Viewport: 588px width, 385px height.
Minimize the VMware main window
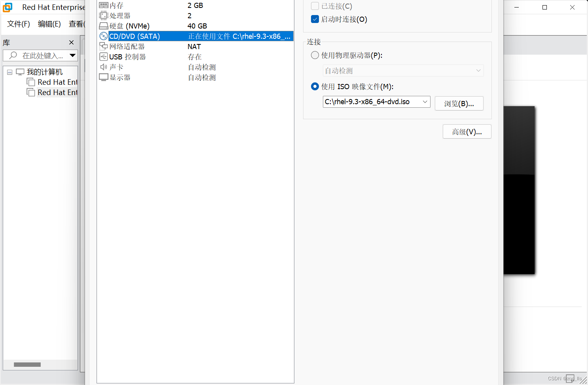pos(517,7)
